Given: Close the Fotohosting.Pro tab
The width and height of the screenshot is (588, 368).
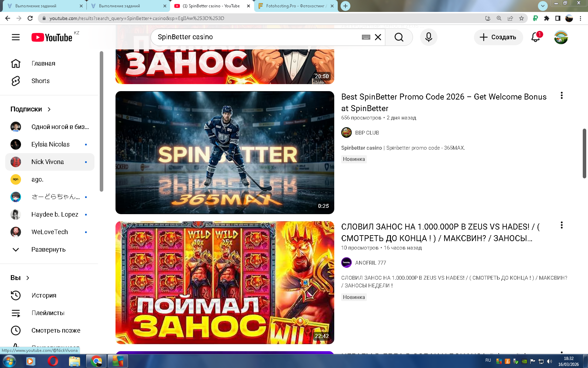Looking at the screenshot, I should 332,6.
